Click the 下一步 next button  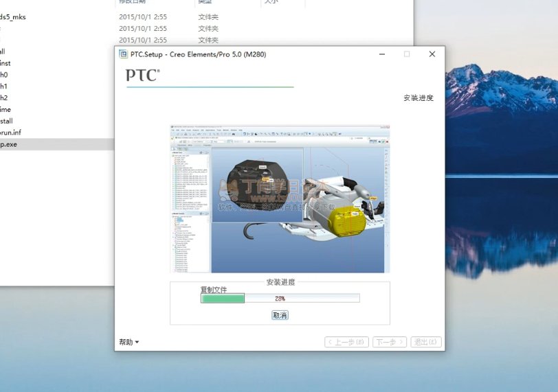coord(390,342)
